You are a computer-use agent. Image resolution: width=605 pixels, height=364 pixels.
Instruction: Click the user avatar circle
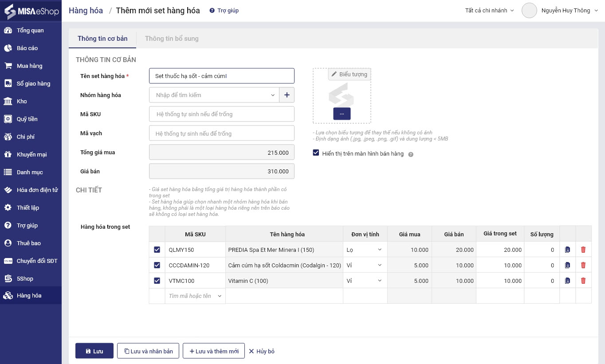click(x=529, y=11)
